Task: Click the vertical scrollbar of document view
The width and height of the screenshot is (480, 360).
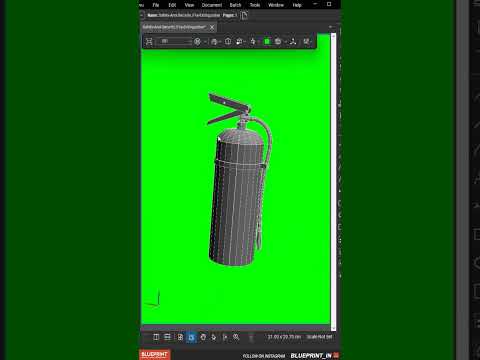Action: tap(333, 182)
